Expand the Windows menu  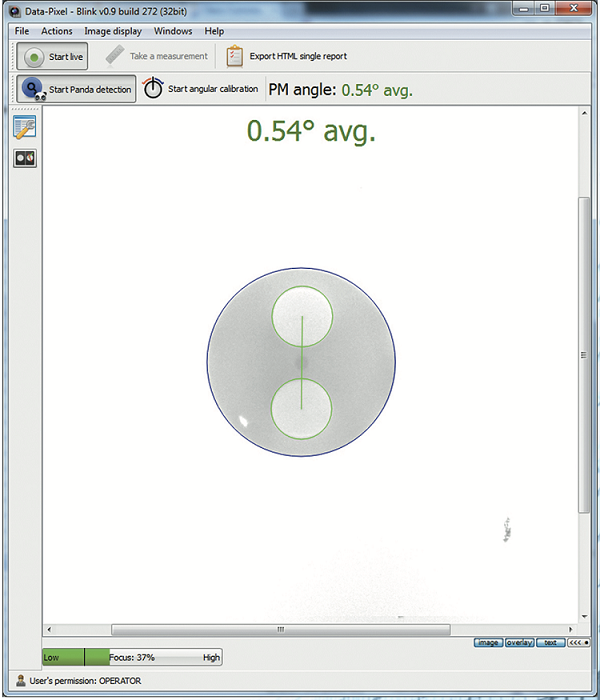click(x=173, y=31)
